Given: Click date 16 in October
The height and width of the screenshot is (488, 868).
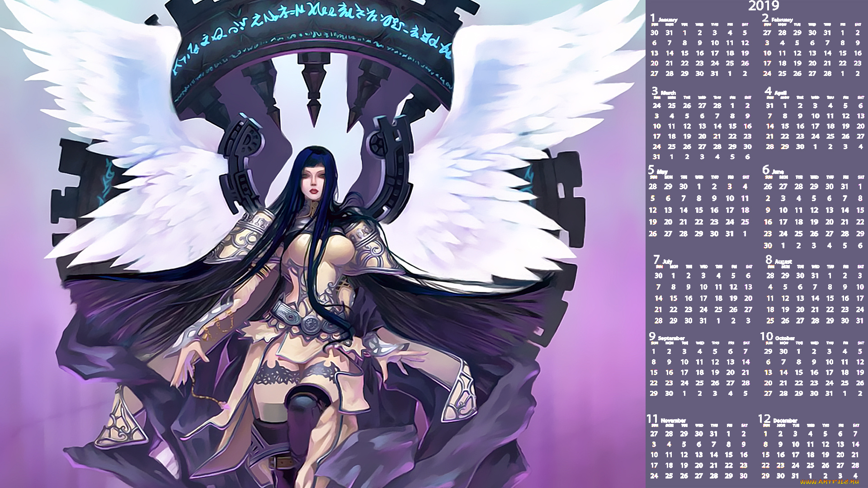Looking at the screenshot, I should pos(814,373).
